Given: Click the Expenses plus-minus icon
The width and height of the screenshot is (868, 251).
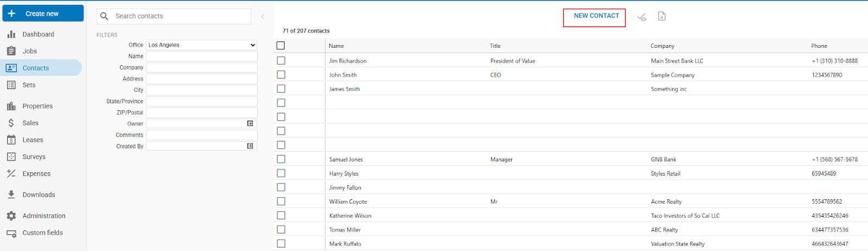Looking at the screenshot, I should click(11, 174).
